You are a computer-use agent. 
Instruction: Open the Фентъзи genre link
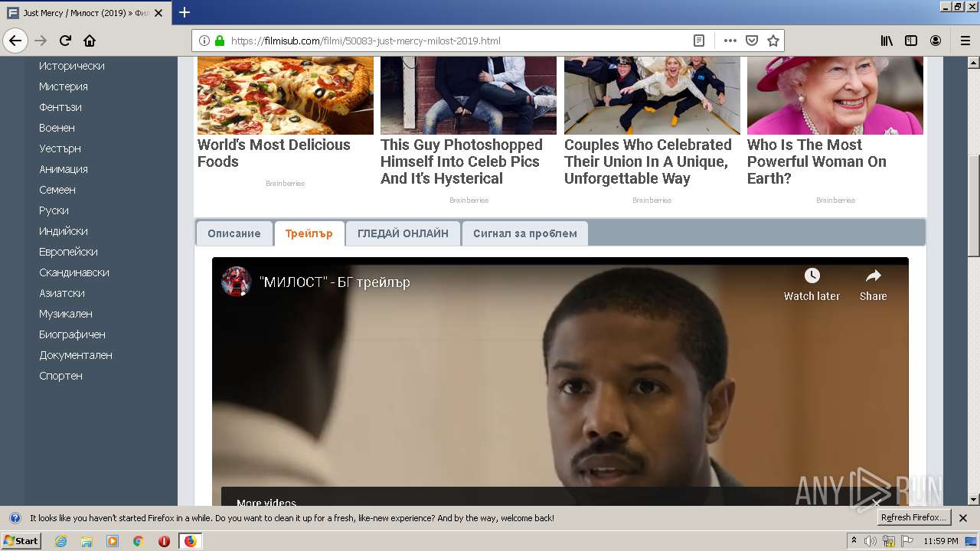(x=60, y=107)
